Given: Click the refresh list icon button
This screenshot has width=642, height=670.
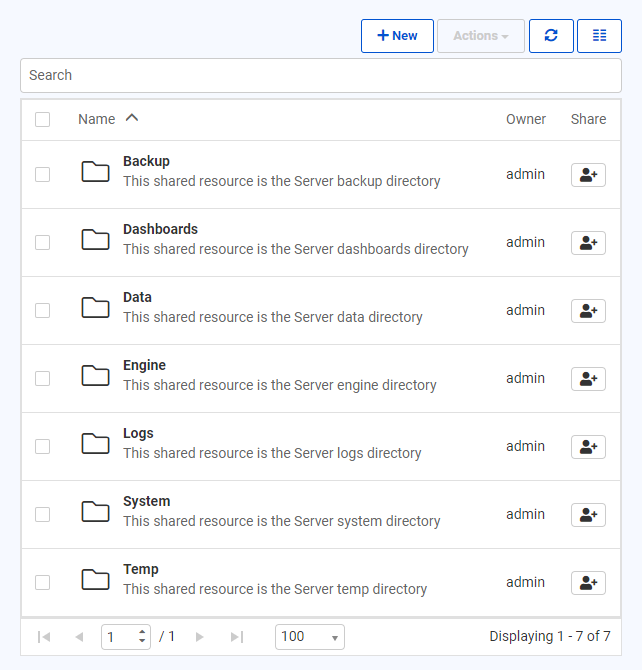Looking at the screenshot, I should (551, 36).
